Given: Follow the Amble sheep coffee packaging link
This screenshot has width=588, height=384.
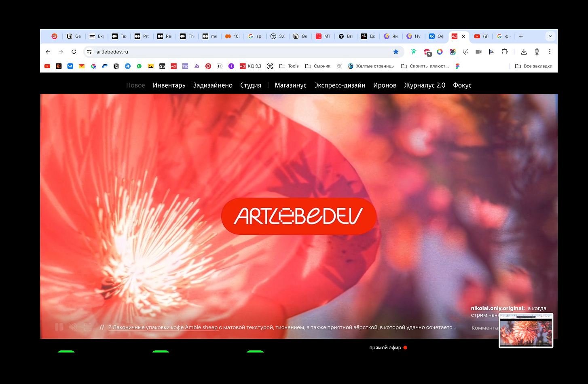Looking at the screenshot, I should click(163, 327).
